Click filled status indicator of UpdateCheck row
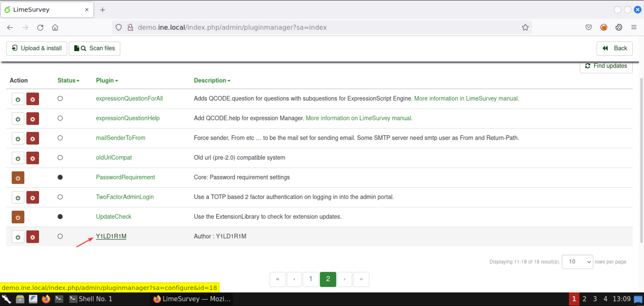Image resolution: width=644 pixels, height=306 pixels. tap(60, 217)
